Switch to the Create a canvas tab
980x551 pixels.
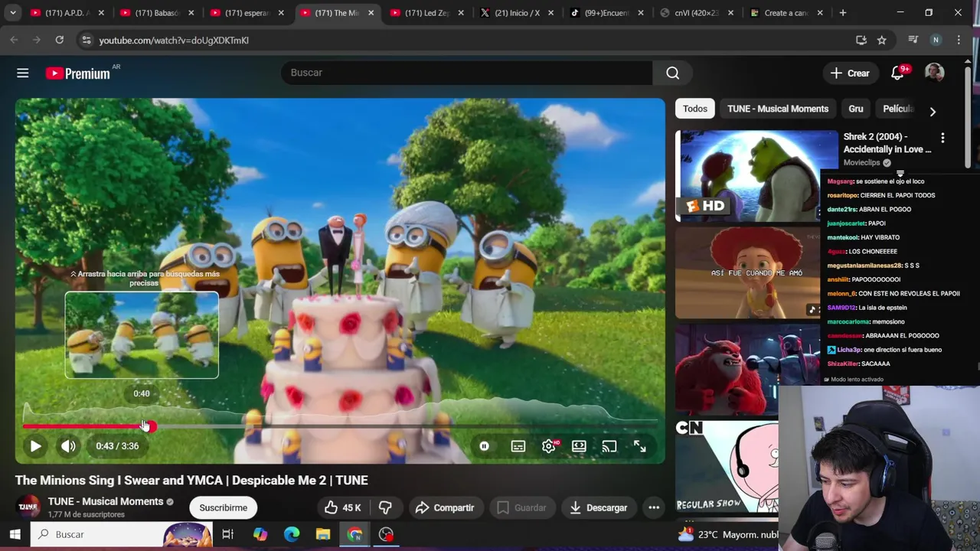click(786, 13)
